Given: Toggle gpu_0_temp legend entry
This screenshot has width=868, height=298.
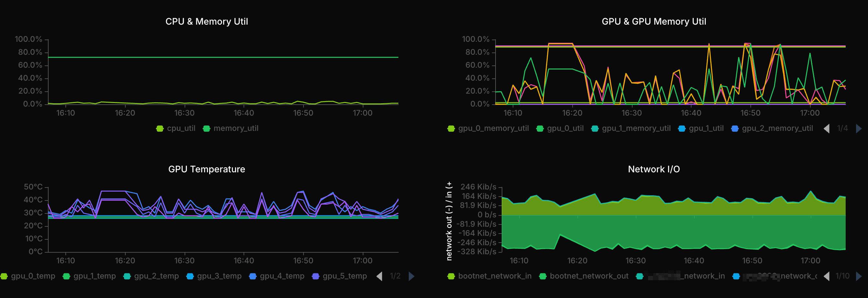Looking at the screenshot, I should point(28,276).
